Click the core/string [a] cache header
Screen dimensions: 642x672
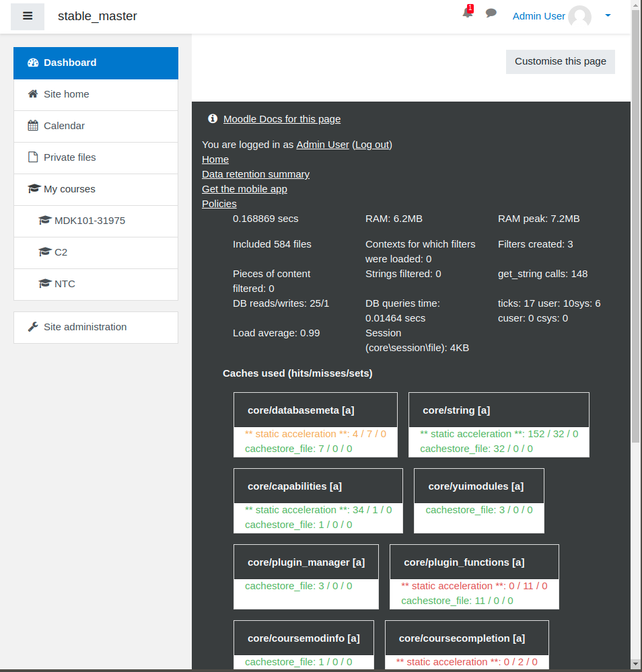[499, 410]
